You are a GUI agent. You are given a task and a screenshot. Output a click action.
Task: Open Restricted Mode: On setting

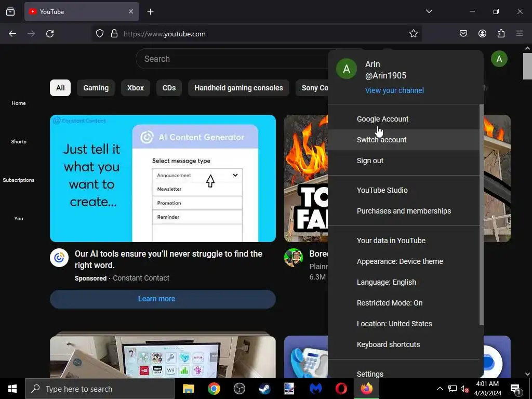(x=404, y=303)
